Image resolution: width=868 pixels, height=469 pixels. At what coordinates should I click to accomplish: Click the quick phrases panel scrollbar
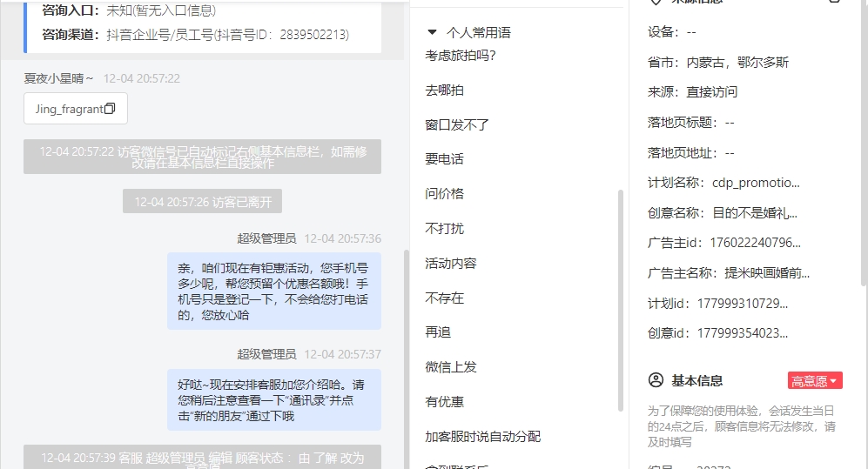coord(621,300)
